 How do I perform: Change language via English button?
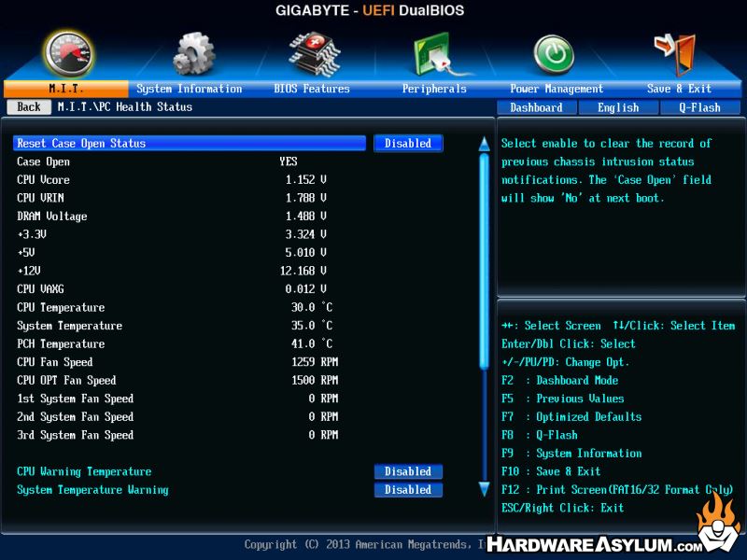pyautogui.click(x=618, y=107)
